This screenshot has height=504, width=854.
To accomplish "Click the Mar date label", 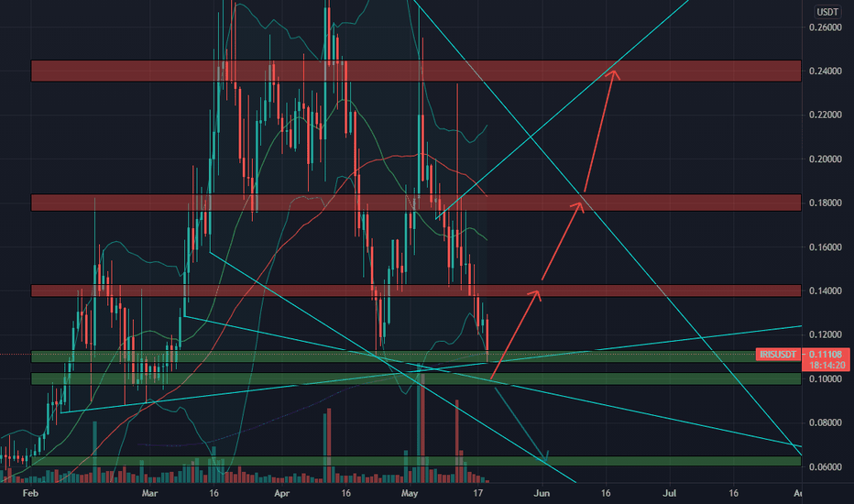I will point(149,493).
